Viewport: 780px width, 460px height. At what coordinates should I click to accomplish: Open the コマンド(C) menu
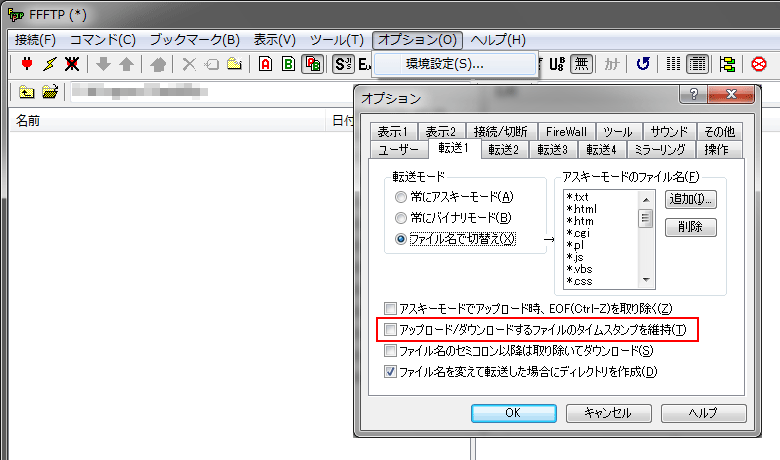(x=102, y=40)
